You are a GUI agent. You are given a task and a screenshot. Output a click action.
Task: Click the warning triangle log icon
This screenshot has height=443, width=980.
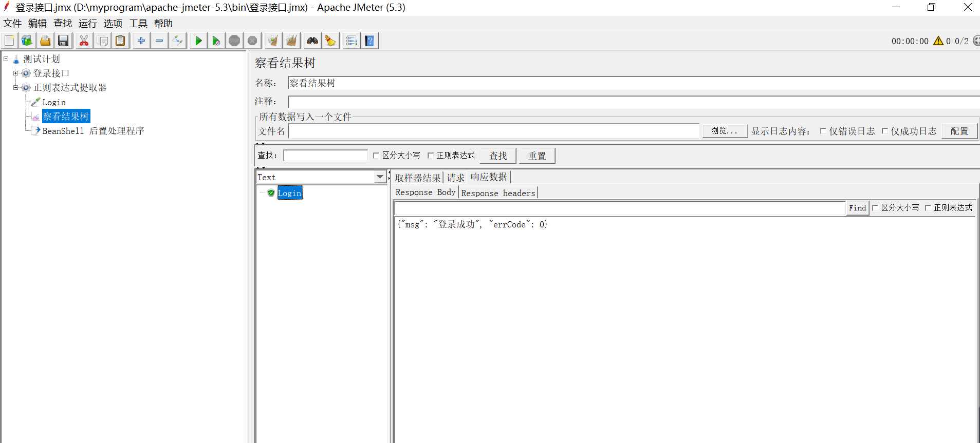click(938, 41)
